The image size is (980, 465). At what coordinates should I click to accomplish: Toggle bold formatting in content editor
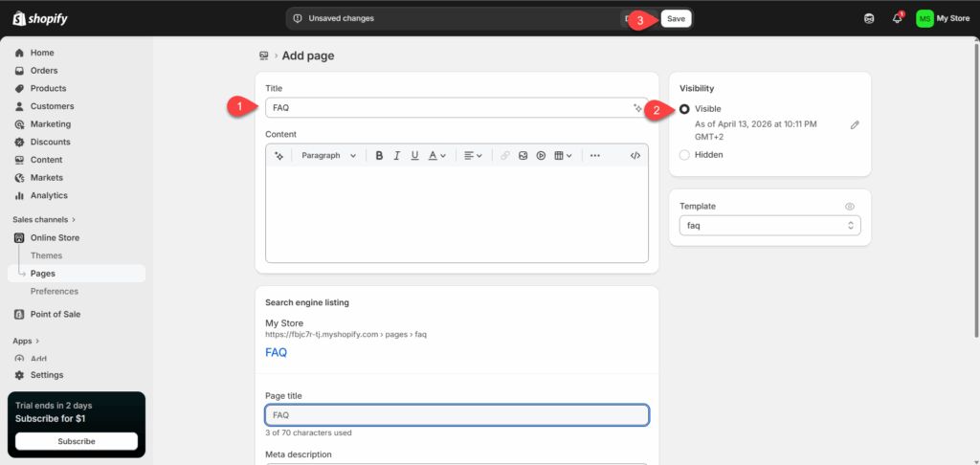pos(380,156)
